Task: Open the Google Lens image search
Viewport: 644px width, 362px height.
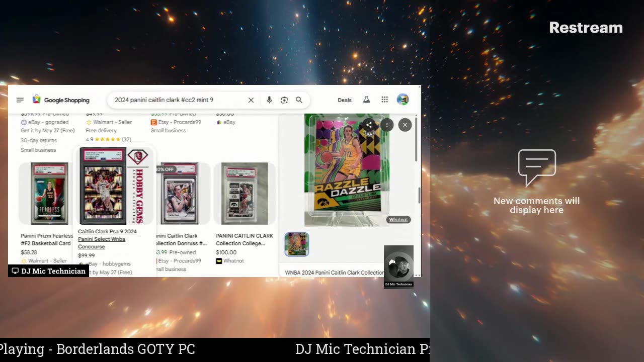Action: coord(284,100)
